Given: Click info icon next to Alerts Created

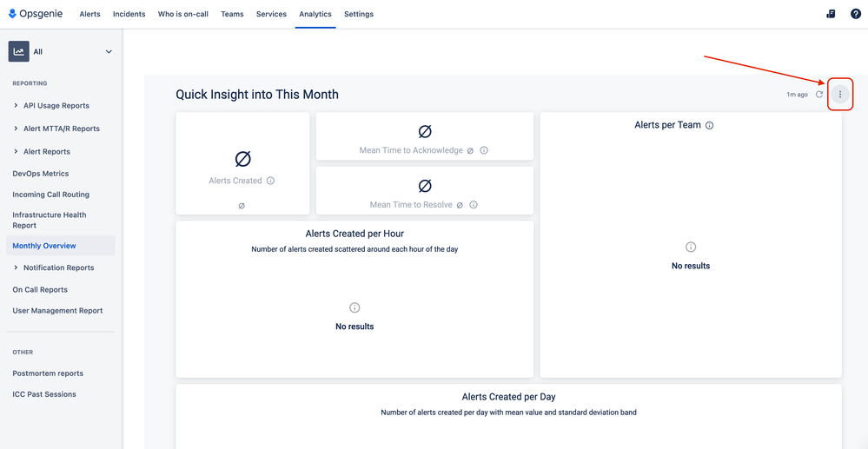Looking at the screenshot, I should coord(270,181).
